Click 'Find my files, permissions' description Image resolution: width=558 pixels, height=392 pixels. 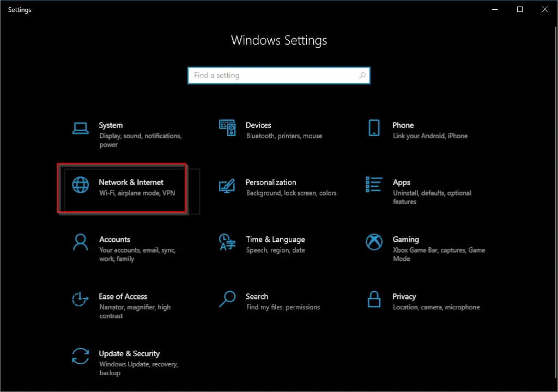pos(283,307)
